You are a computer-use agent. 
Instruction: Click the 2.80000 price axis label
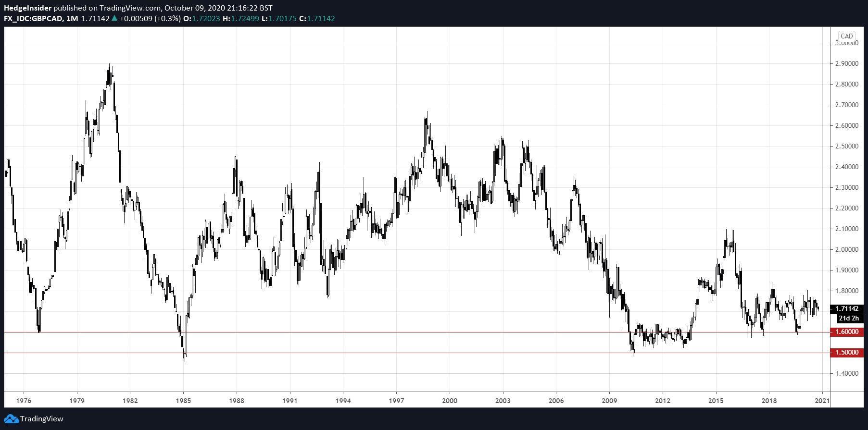(847, 84)
